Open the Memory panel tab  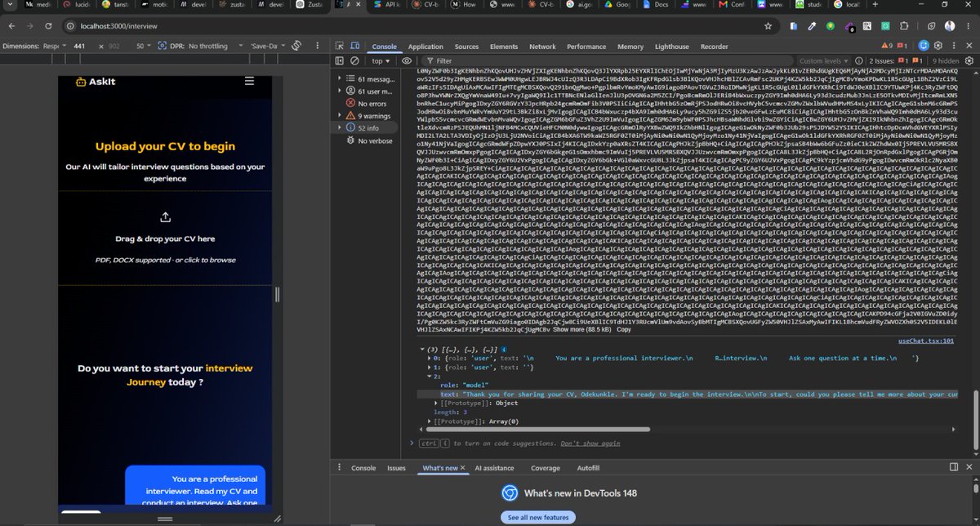(630, 47)
